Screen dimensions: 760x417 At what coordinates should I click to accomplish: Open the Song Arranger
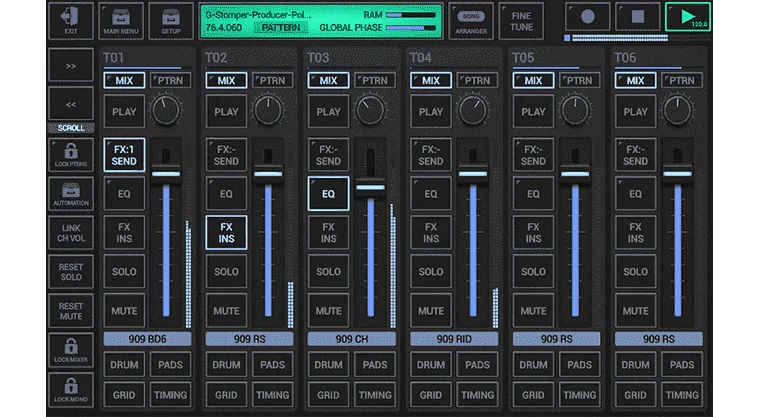pos(471,20)
